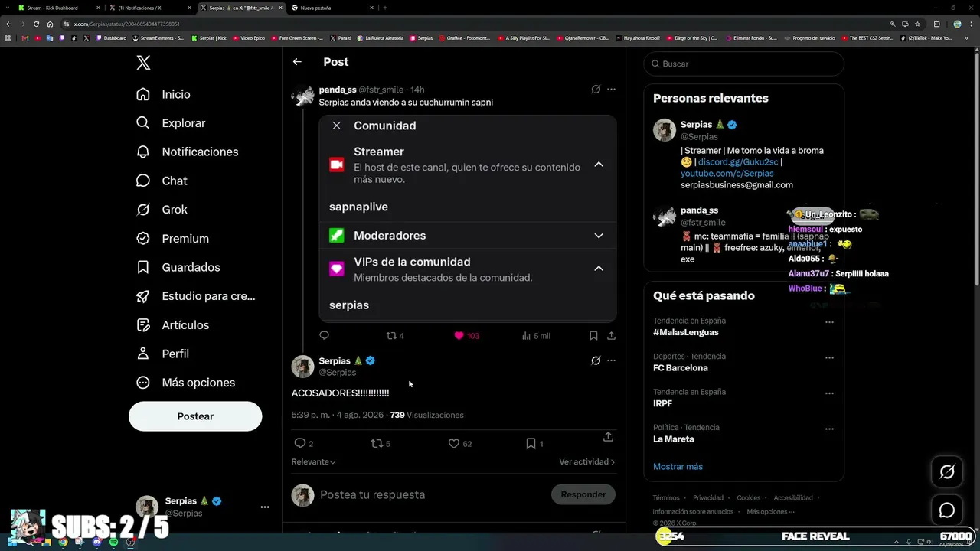Collapse the VIPs de la comunidad chevron
The width and height of the screenshot is (980, 551).
pyautogui.click(x=599, y=269)
